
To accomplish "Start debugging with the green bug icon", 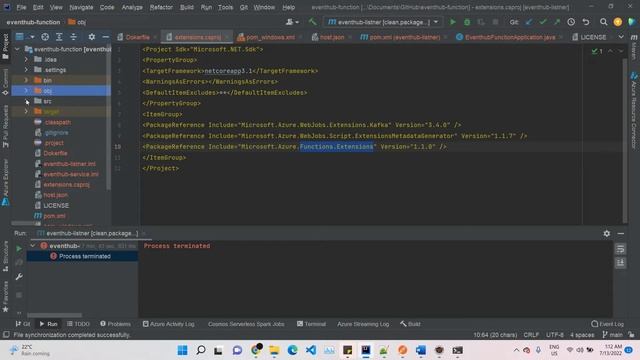I will 467,22.
